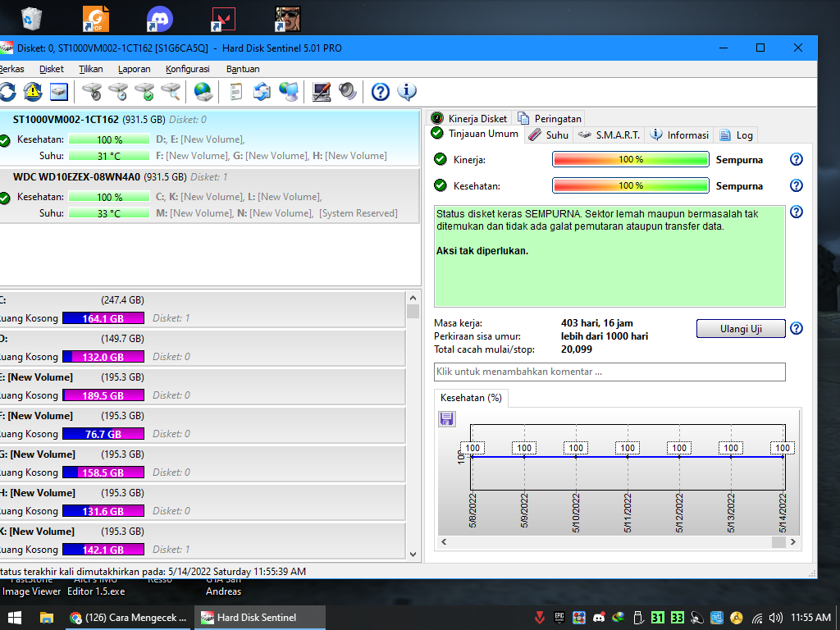Click the info speech bubble toolbar icon
This screenshot has width=840, height=630.
pyautogui.click(x=407, y=92)
